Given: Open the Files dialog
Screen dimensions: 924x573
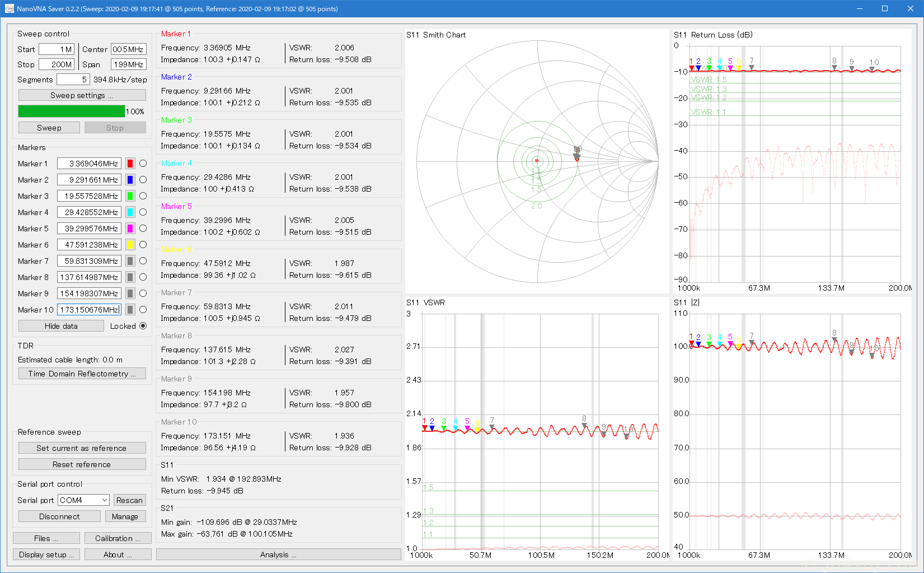Looking at the screenshot, I should [x=46, y=538].
